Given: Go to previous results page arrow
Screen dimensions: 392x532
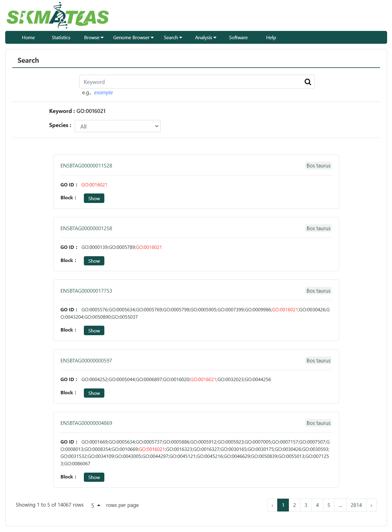Looking at the screenshot, I should [x=272, y=505].
